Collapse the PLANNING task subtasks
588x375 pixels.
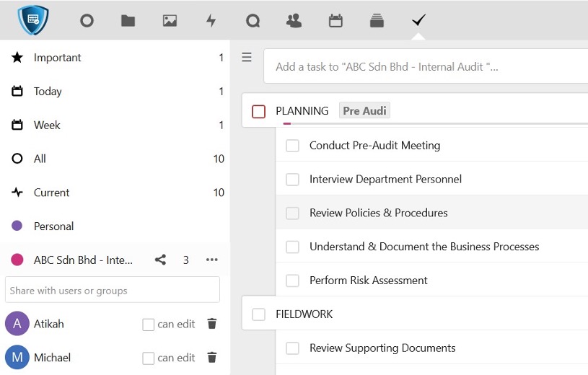[302, 111]
